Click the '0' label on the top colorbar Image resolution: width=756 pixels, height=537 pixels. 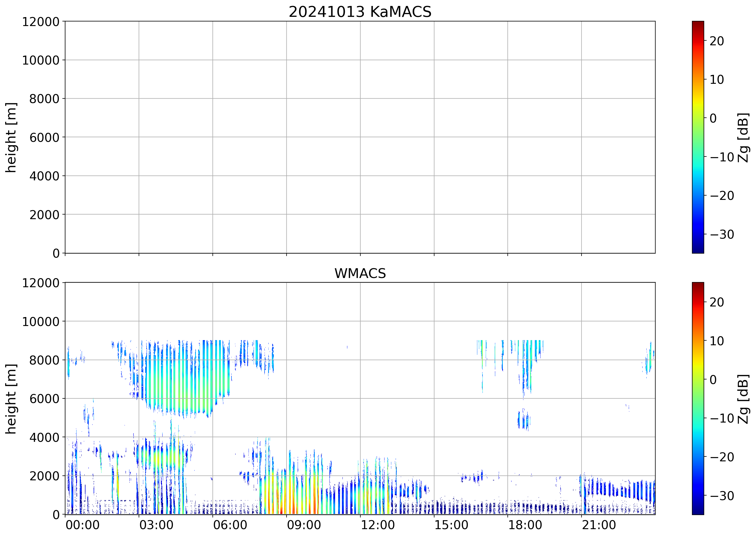[x=713, y=118]
